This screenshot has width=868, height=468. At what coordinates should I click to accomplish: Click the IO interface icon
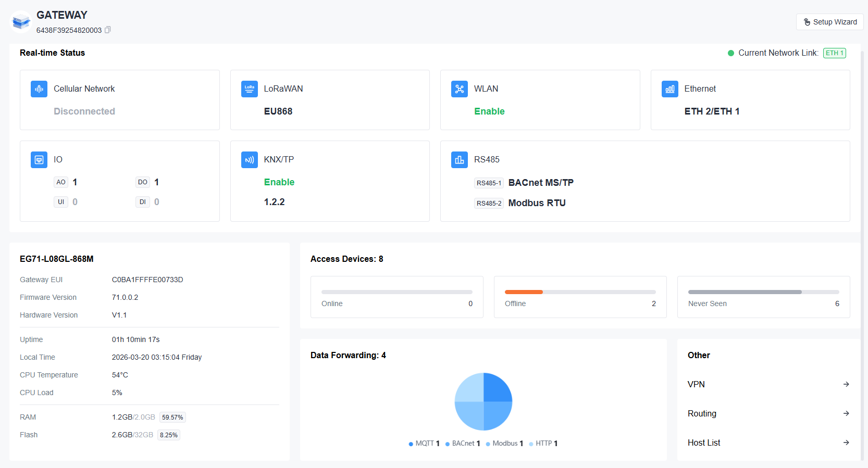click(39, 160)
